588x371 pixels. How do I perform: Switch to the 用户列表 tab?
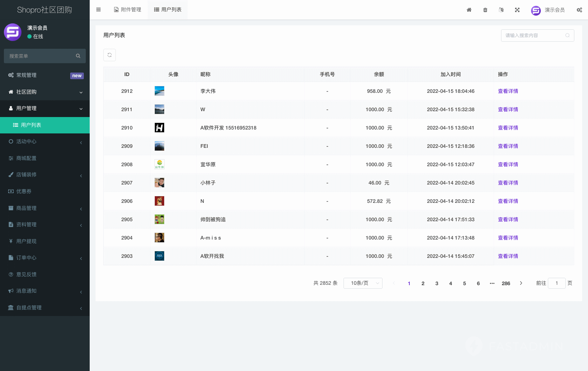click(168, 10)
